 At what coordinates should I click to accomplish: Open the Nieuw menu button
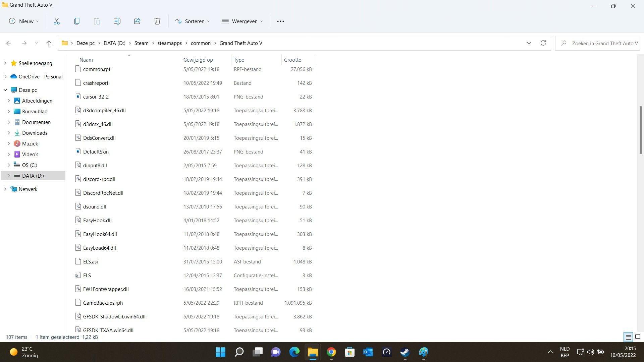(23, 21)
